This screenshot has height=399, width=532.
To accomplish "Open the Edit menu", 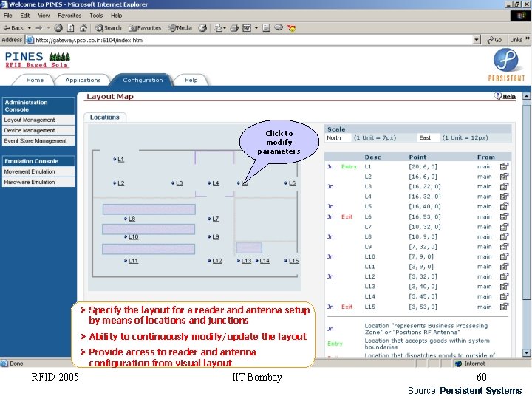I will (x=25, y=16).
